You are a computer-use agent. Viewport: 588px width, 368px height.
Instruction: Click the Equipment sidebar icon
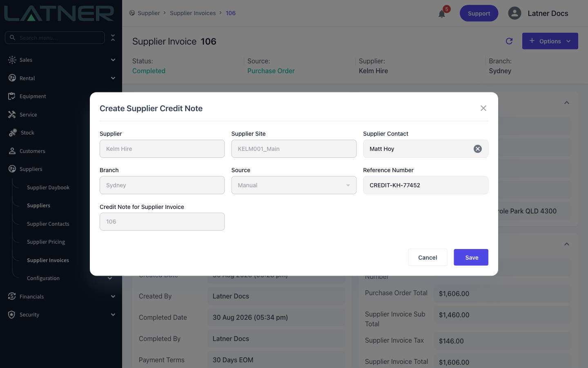tap(12, 96)
